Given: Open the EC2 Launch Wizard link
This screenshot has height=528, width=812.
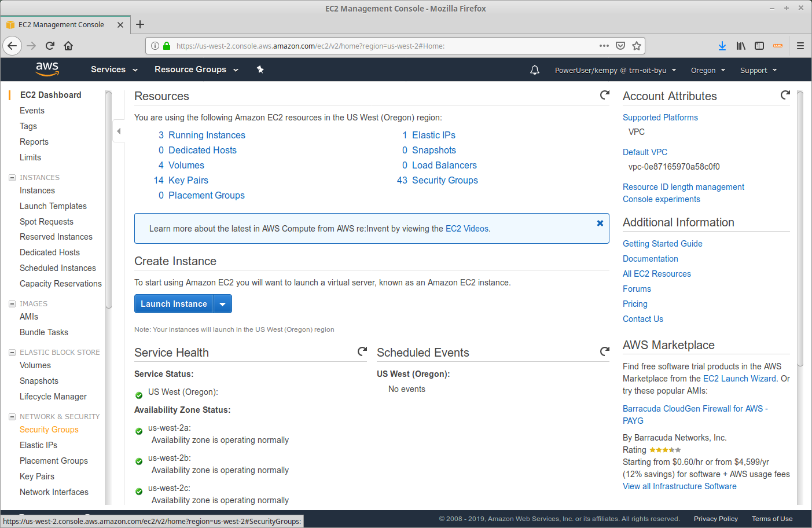Looking at the screenshot, I should pyautogui.click(x=740, y=379).
